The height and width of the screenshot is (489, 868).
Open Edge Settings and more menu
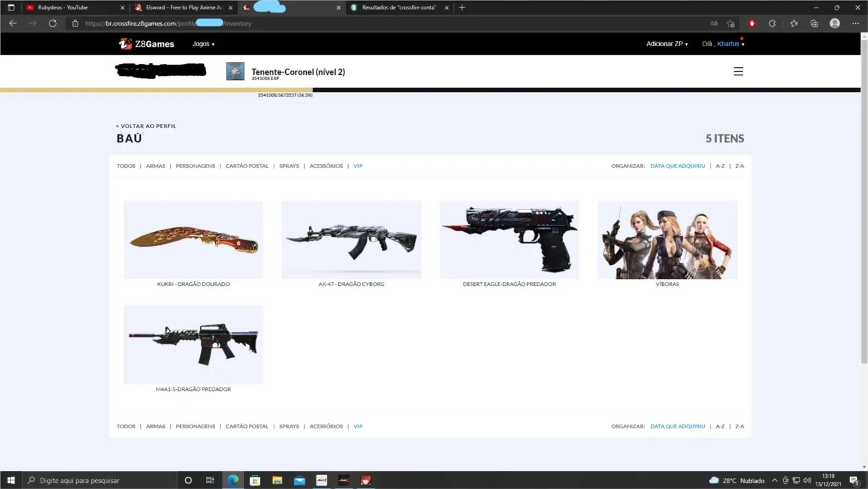click(856, 23)
